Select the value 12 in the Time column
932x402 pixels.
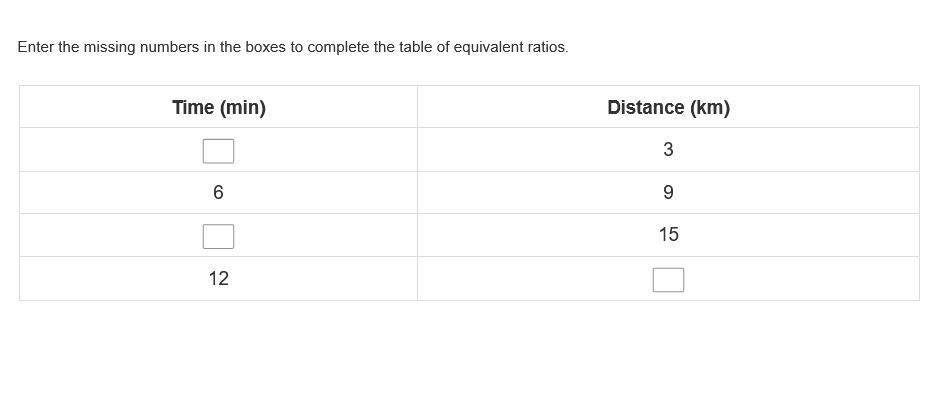tap(219, 279)
